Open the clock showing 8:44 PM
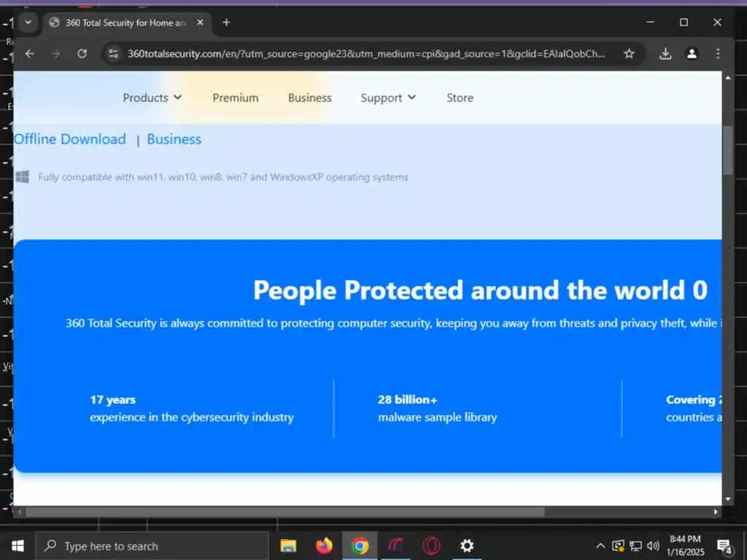This screenshot has width=747, height=560. [x=685, y=545]
